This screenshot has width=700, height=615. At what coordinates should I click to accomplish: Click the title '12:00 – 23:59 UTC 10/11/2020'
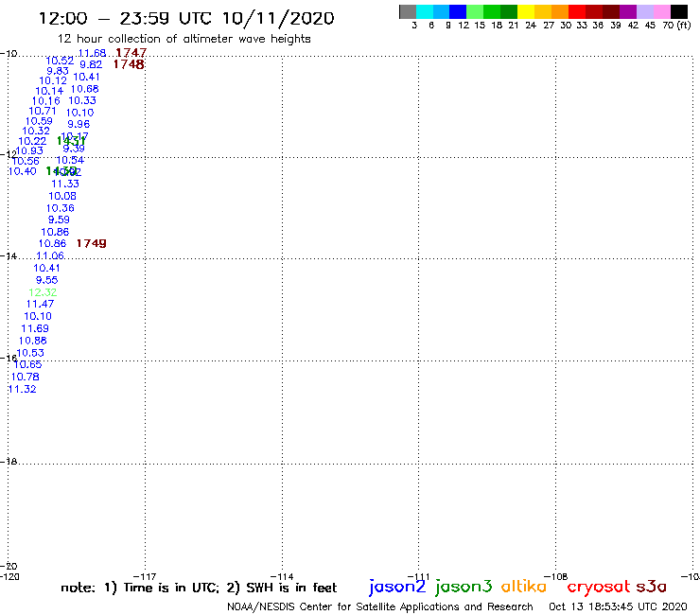point(186,19)
